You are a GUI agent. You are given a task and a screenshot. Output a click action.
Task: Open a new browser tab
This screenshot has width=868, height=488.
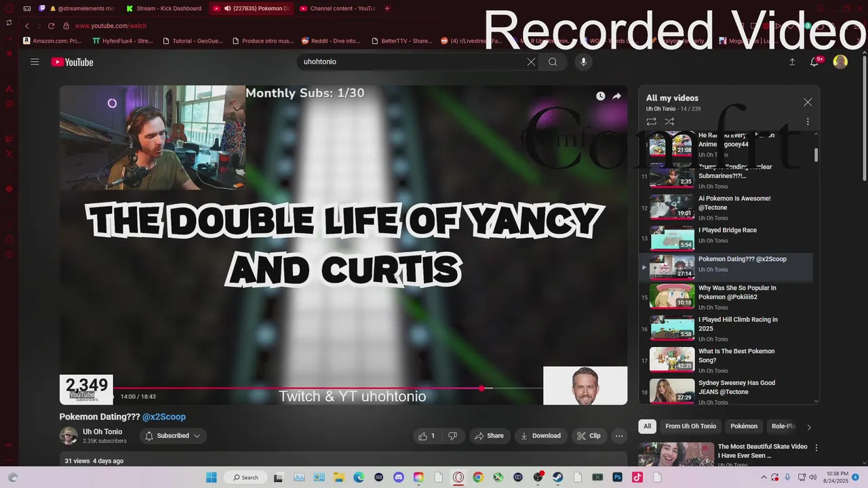click(x=387, y=9)
